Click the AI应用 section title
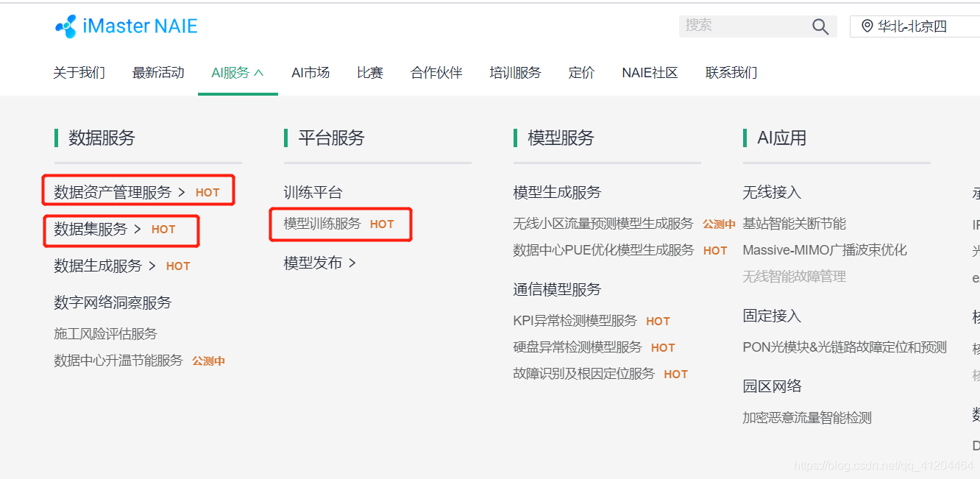This screenshot has height=479, width=980. pyautogui.click(x=782, y=138)
